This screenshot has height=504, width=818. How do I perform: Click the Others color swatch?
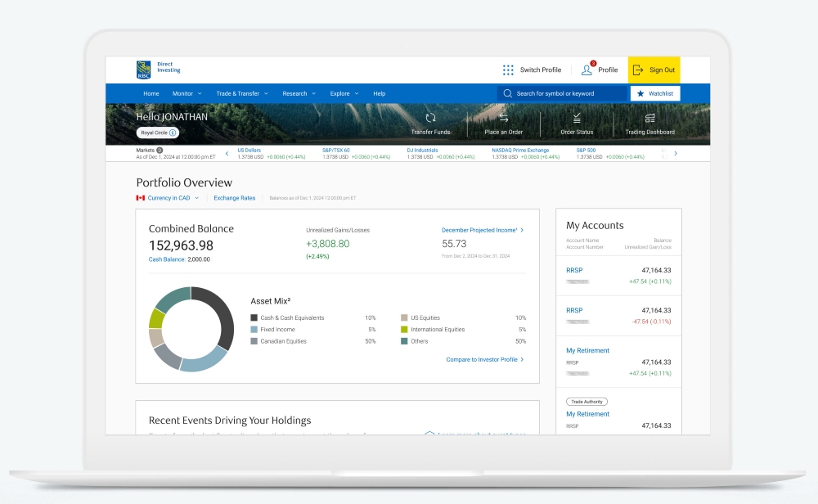point(404,341)
